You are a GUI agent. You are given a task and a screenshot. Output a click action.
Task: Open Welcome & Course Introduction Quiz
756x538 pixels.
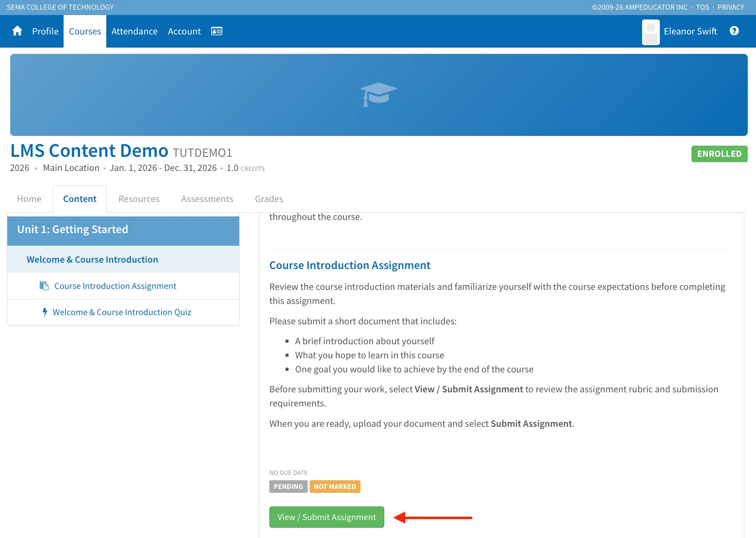123,312
